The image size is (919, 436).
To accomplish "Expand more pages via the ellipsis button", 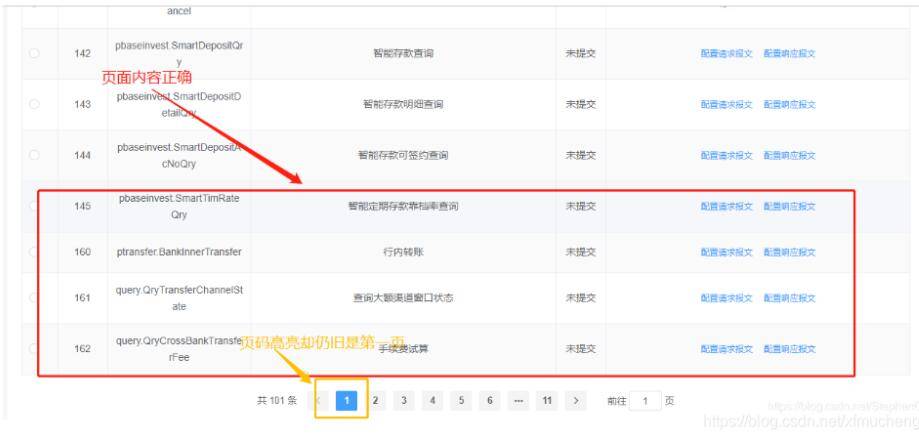I will tap(518, 401).
